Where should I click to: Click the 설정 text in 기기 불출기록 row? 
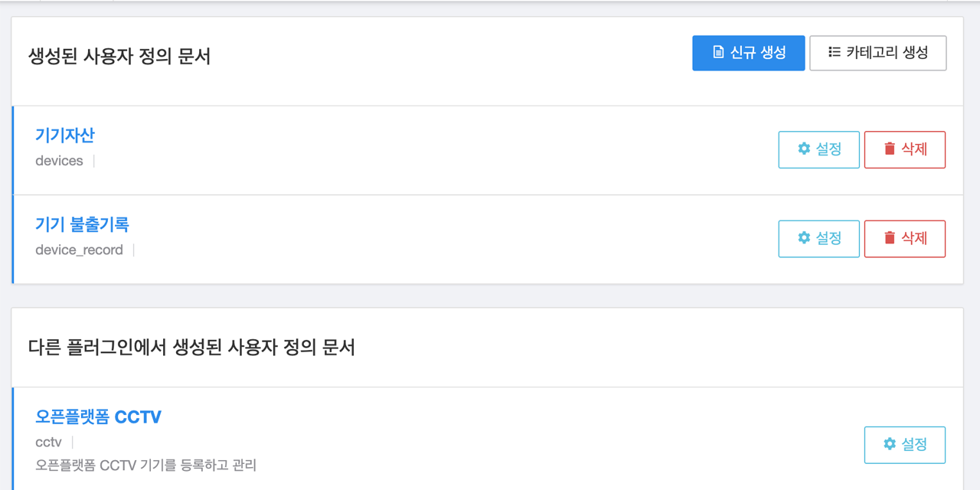828,238
